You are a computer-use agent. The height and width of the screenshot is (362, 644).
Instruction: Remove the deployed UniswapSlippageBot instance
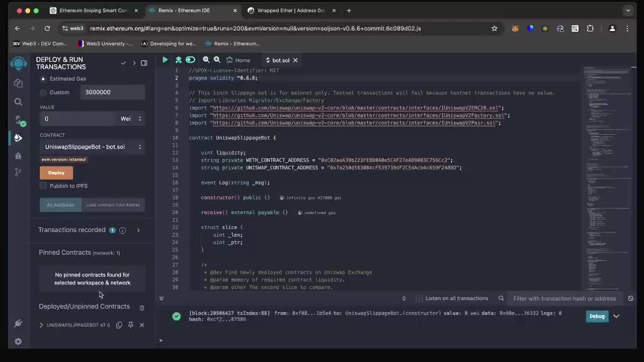(142, 325)
